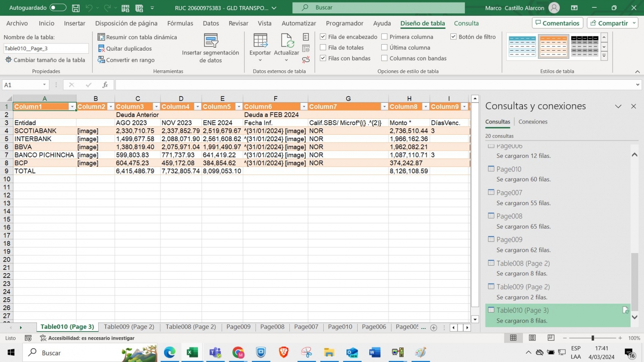
Task: Click the add new sheet plus icon
Action: click(x=434, y=327)
